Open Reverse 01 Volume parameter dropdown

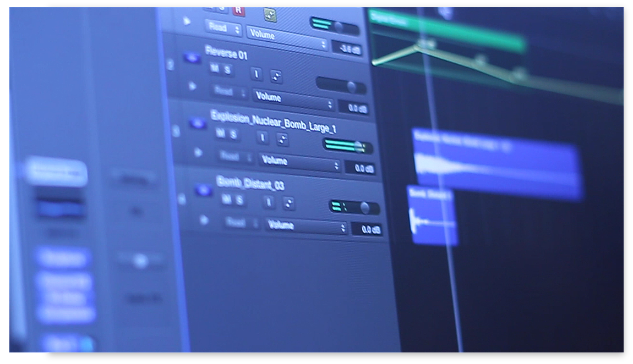coord(294,100)
